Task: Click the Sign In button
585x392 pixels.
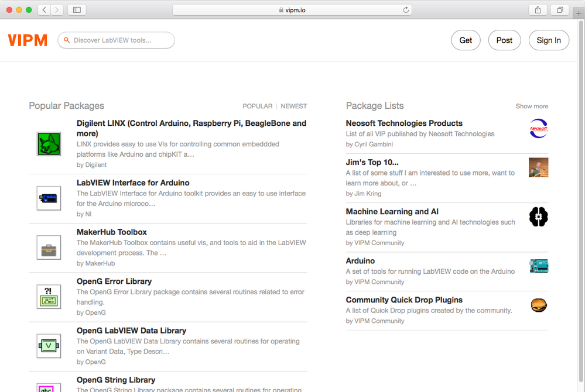Action: click(x=549, y=40)
